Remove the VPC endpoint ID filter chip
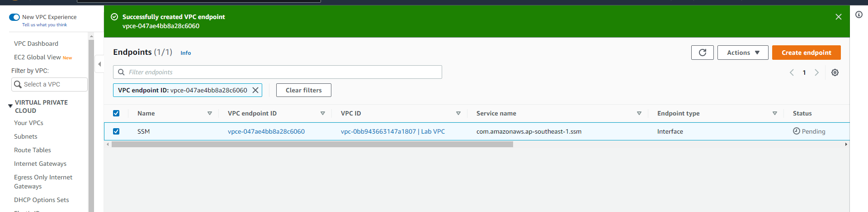 click(x=255, y=90)
